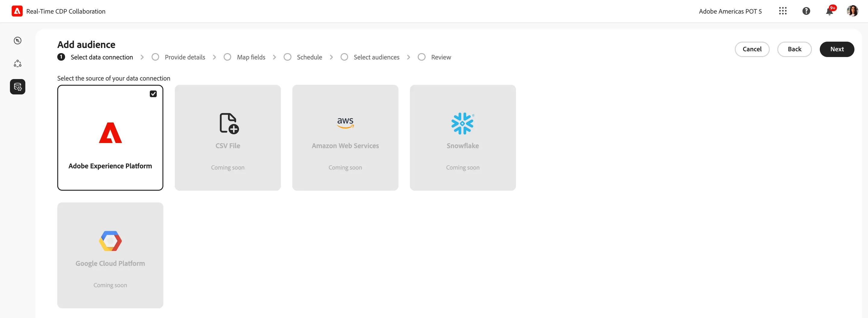The image size is (868, 318).
Task: Click the chevron after Select data connection
Action: coord(142,57)
